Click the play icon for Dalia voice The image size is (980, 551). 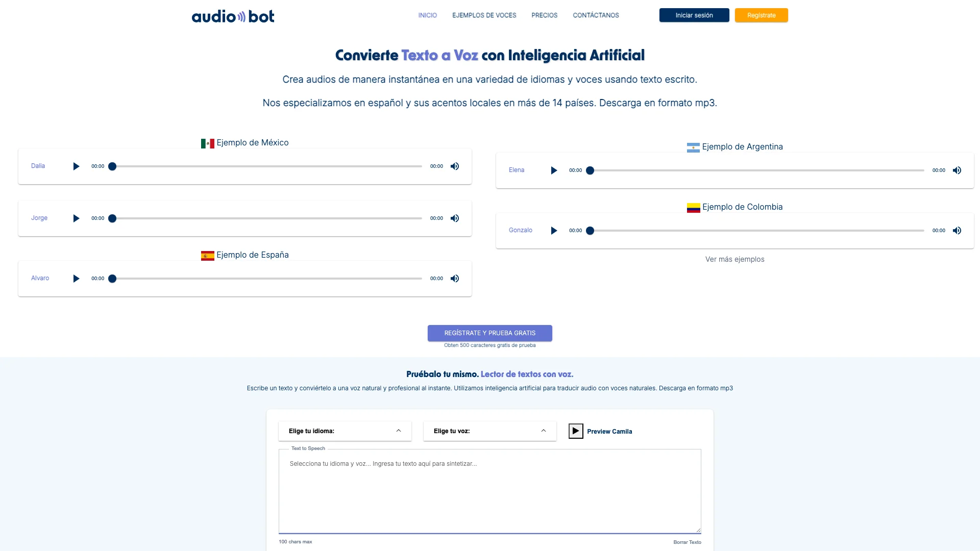point(76,166)
